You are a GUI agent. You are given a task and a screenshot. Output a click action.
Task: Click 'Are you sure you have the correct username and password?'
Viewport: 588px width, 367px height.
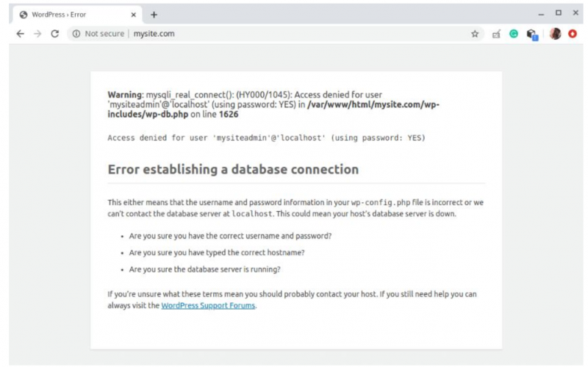click(x=230, y=236)
